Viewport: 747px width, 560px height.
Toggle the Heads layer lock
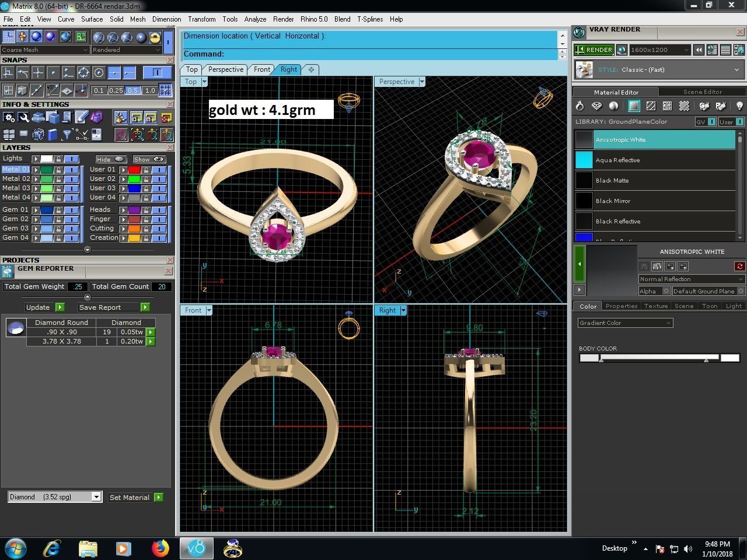[146, 210]
